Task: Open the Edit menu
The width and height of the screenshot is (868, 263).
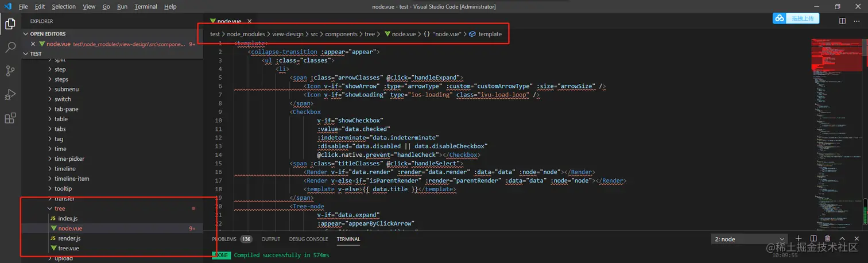Action: pos(40,6)
